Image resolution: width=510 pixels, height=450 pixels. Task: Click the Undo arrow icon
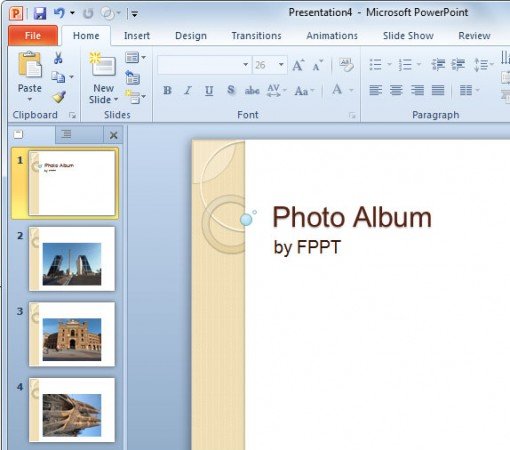coord(59,13)
